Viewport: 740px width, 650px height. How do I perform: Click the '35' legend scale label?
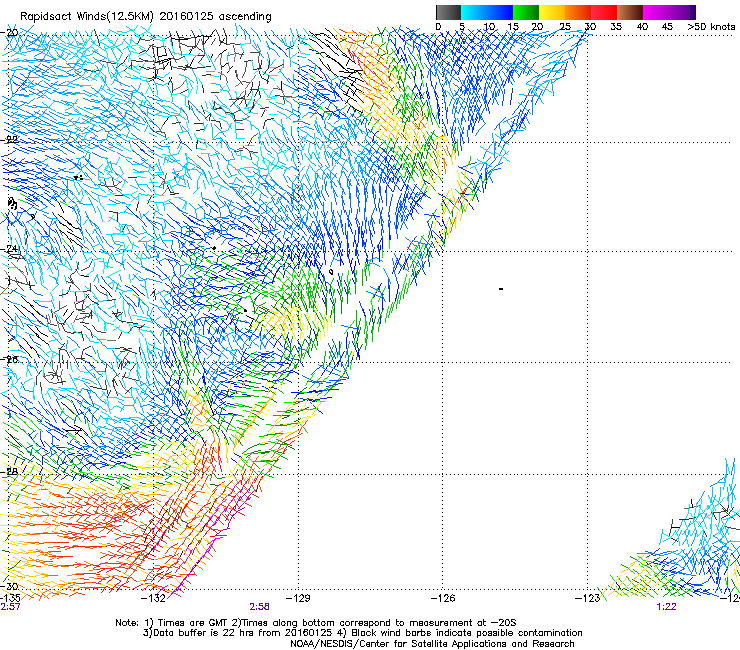(x=616, y=27)
